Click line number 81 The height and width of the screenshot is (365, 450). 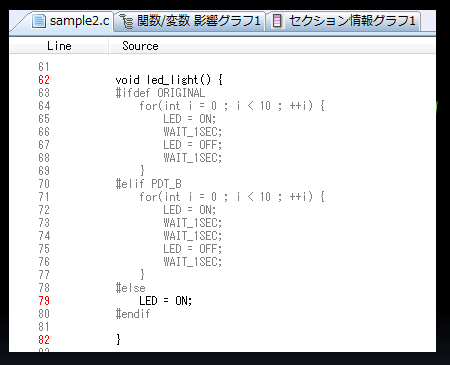pos(44,327)
